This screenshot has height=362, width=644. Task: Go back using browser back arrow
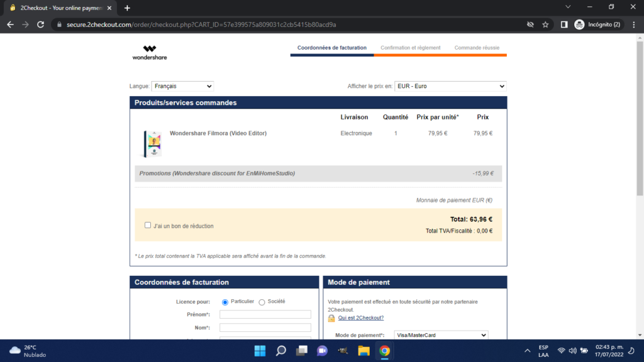point(10,25)
